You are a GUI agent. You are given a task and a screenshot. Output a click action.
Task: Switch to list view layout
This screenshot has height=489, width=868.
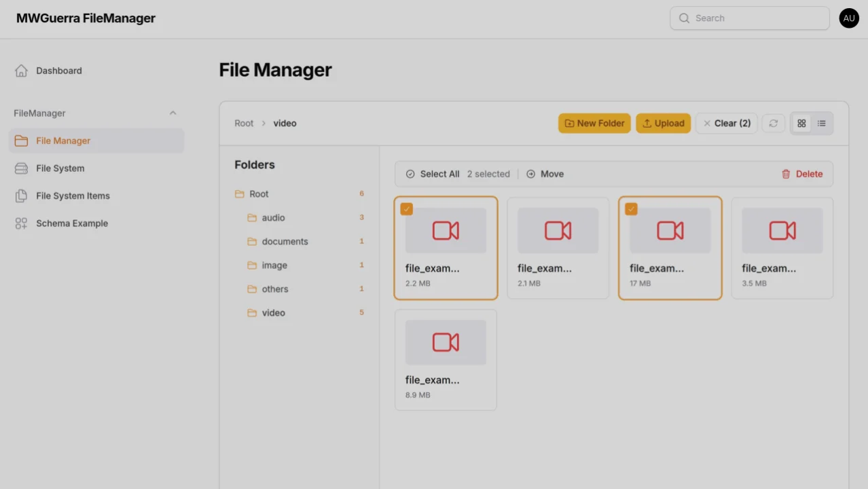[x=822, y=123]
